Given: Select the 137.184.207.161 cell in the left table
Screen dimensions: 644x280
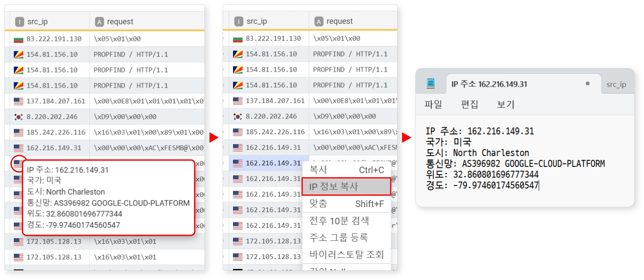Looking at the screenshot, I should pos(49,101).
